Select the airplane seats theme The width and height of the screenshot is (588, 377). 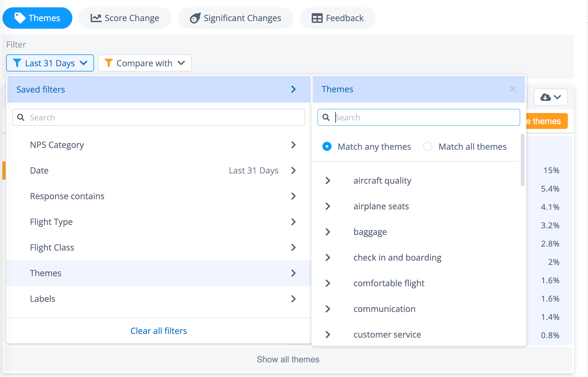click(x=381, y=206)
